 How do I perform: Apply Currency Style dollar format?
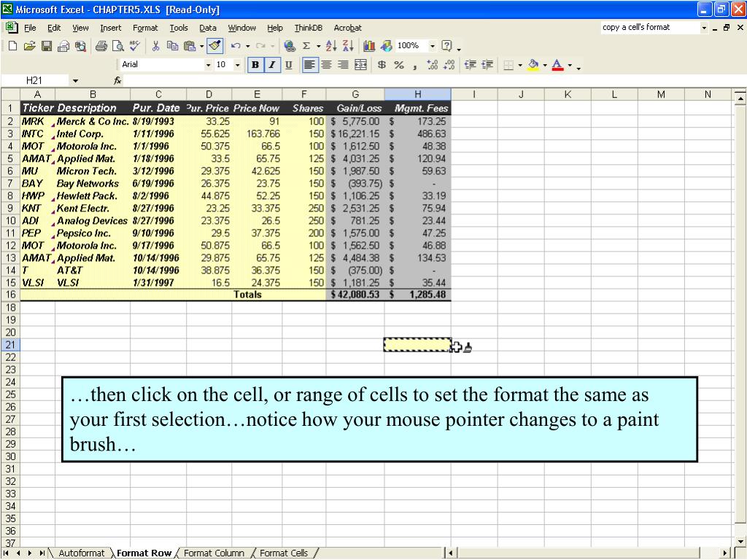click(382, 65)
